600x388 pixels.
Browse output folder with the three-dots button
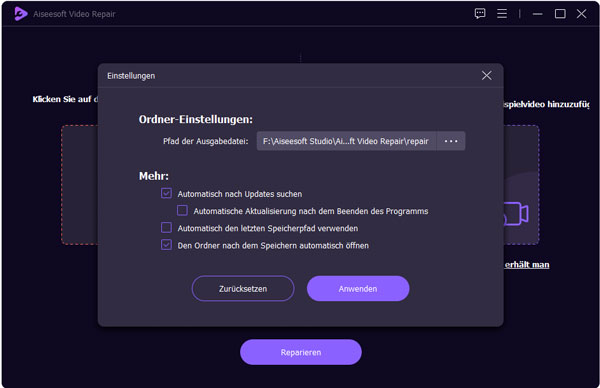point(451,141)
